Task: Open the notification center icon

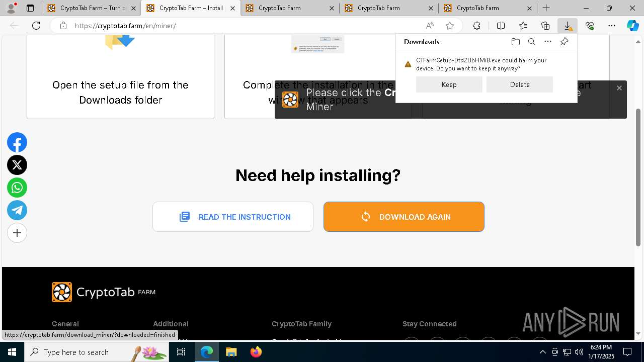Action: pos(627,352)
